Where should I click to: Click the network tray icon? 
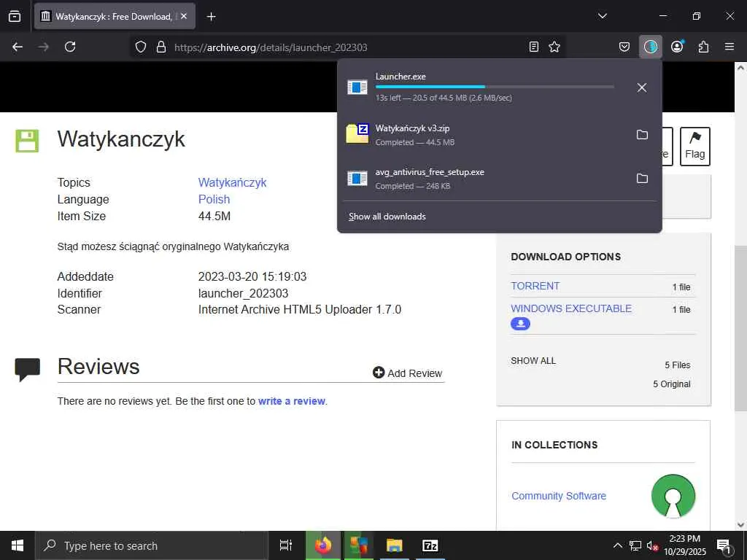pyautogui.click(x=635, y=545)
